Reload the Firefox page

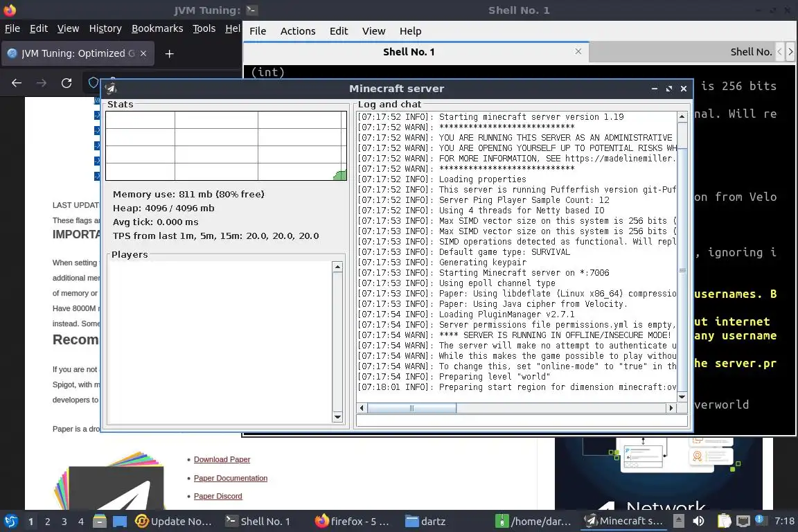66,83
